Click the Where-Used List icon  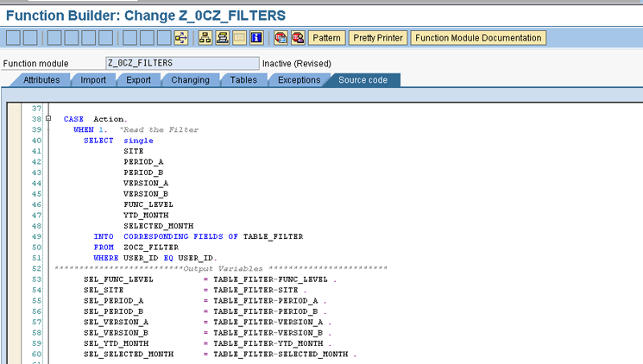tap(181, 38)
